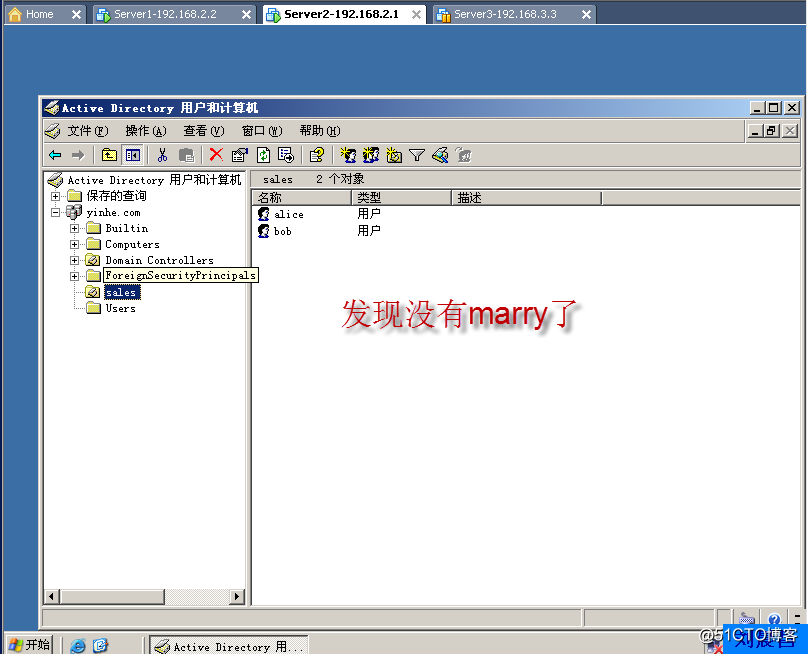
Task: Click tree pane scroll right arrow
Action: pyautogui.click(x=237, y=597)
